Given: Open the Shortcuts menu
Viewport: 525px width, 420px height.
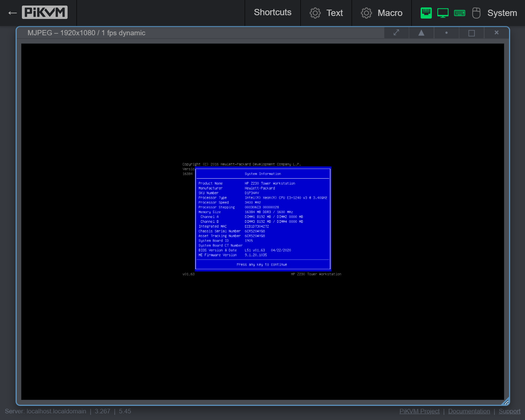Looking at the screenshot, I should [x=273, y=13].
